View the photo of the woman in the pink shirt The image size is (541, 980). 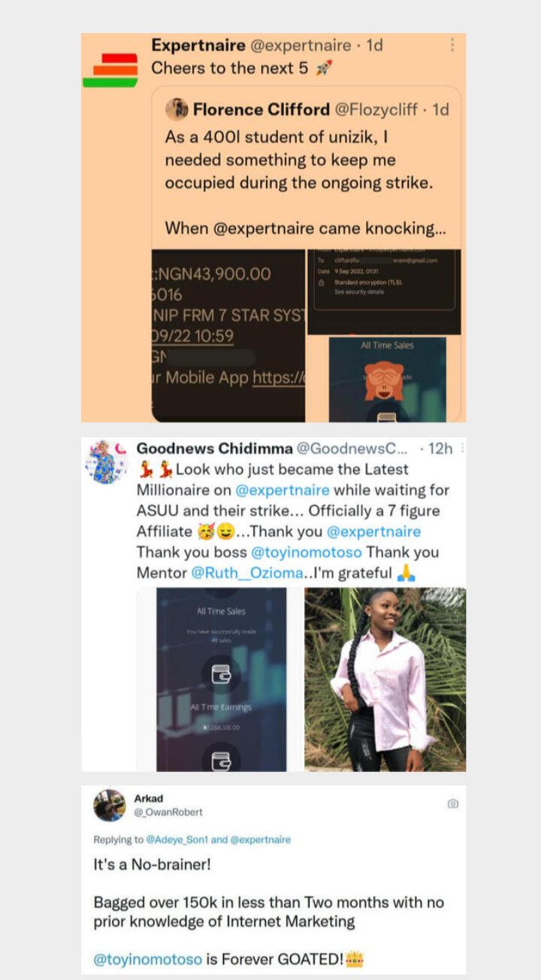point(385,679)
